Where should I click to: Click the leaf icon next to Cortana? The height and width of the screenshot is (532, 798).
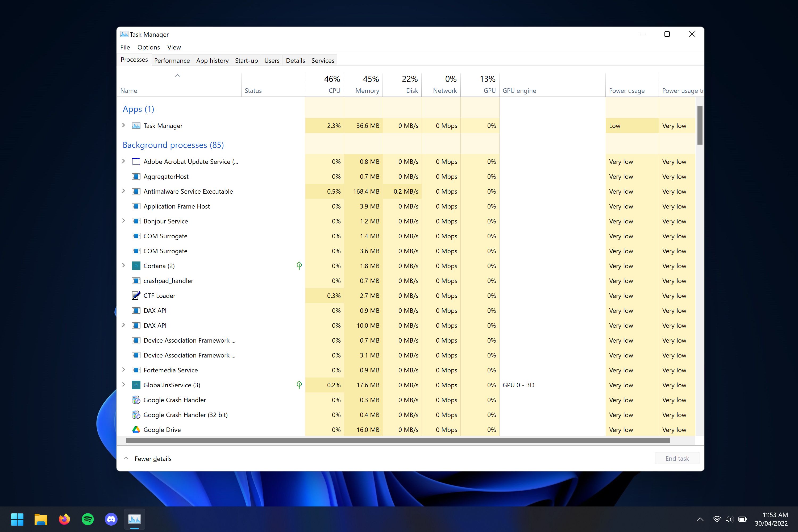pyautogui.click(x=299, y=266)
